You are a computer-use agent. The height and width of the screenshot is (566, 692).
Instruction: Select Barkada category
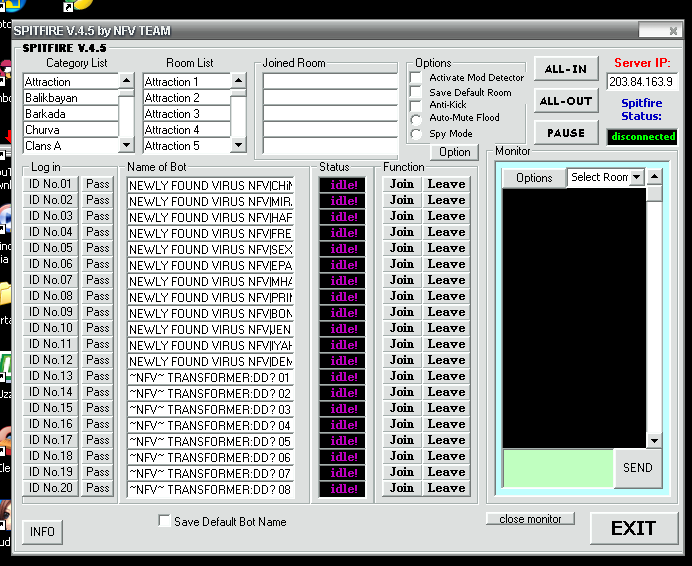point(71,113)
